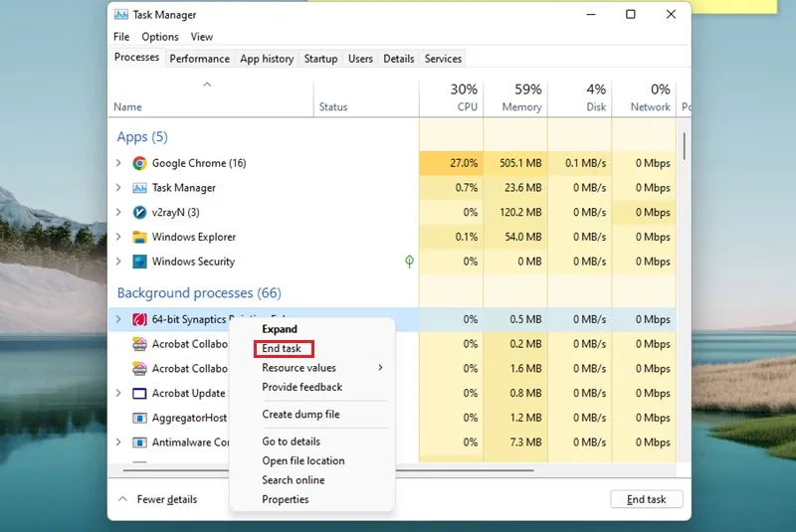Expand the Antimalware process row
Screen dimensions: 796x532
118,443
